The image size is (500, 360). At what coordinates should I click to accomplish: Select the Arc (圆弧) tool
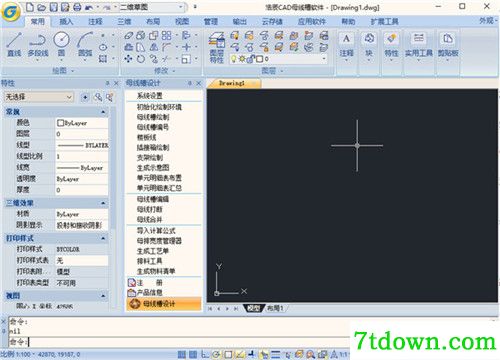tap(85, 44)
